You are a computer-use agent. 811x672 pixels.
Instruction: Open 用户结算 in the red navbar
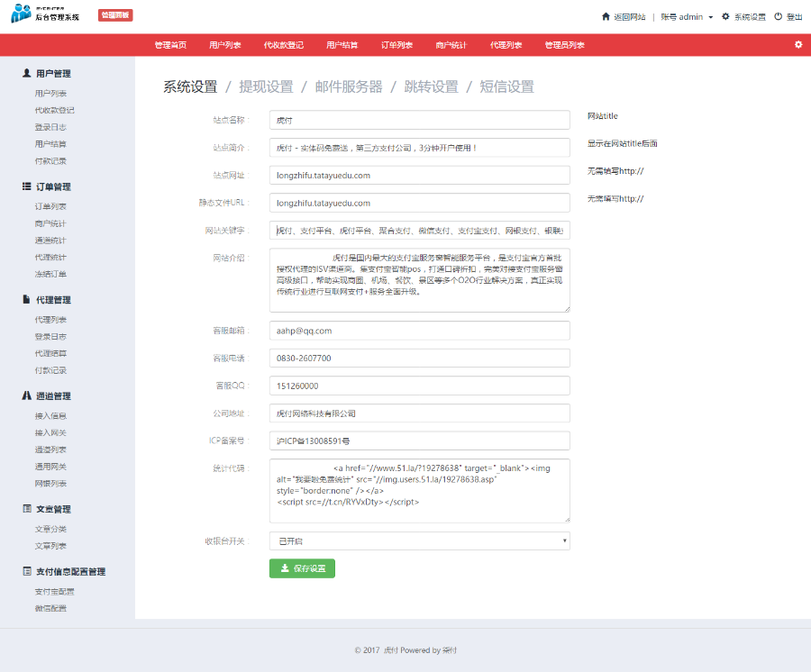[342, 45]
